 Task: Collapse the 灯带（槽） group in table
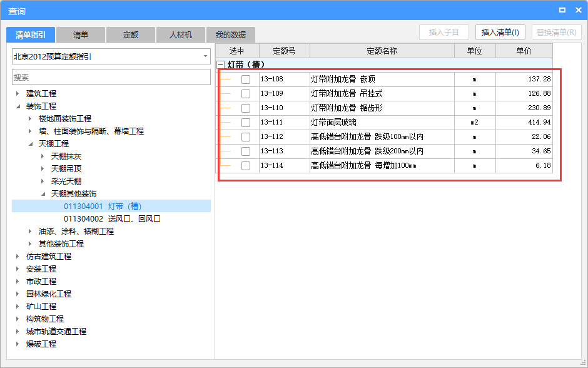coord(221,64)
